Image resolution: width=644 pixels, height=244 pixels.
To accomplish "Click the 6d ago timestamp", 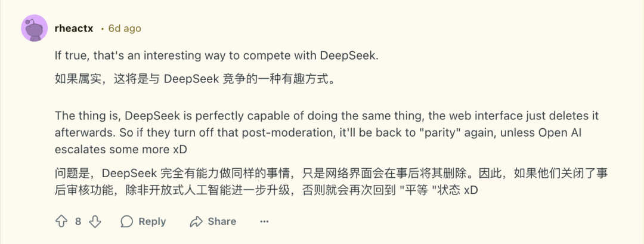I will pyautogui.click(x=125, y=29).
